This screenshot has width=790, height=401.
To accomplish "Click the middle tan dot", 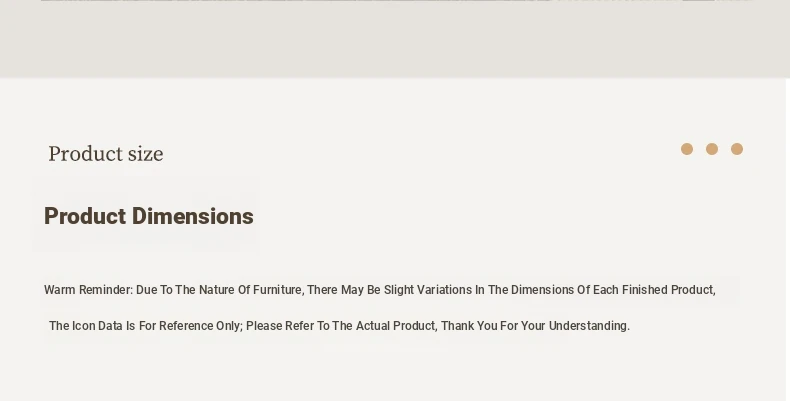I will tap(712, 149).
